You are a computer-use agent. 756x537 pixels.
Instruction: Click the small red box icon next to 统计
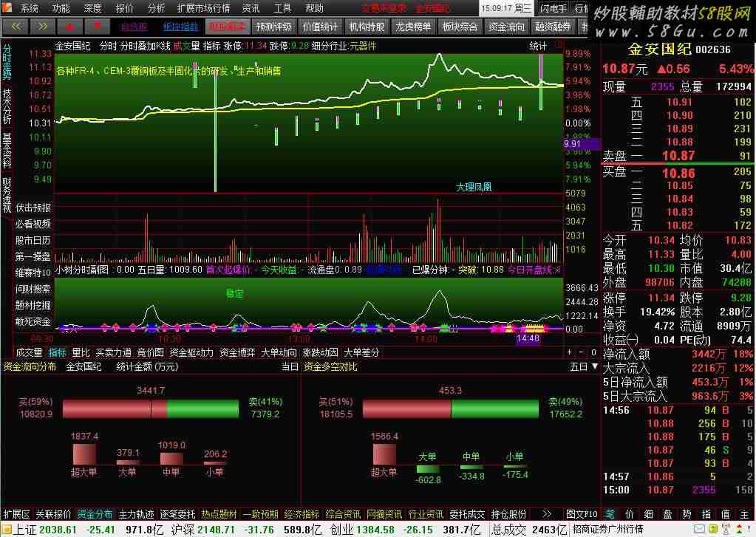coord(559,45)
